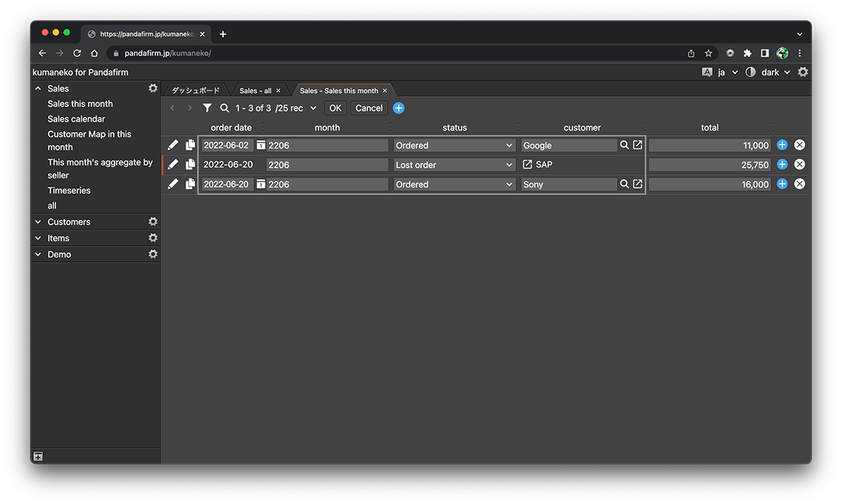Image resolution: width=842 pixels, height=504 pixels.
Task: Open Sales section settings gear
Action: (153, 89)
